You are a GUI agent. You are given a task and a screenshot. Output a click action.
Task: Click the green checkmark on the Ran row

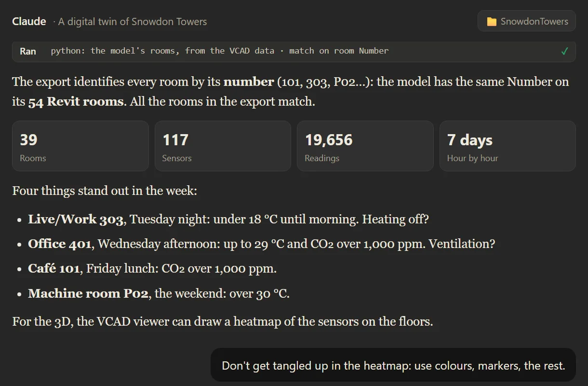click(564, 51)
